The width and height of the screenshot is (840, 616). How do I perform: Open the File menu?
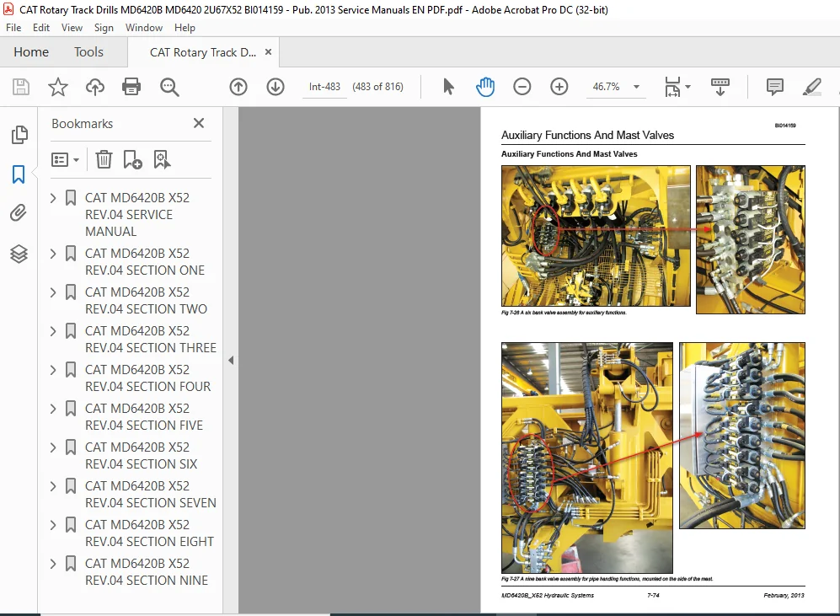13,28
